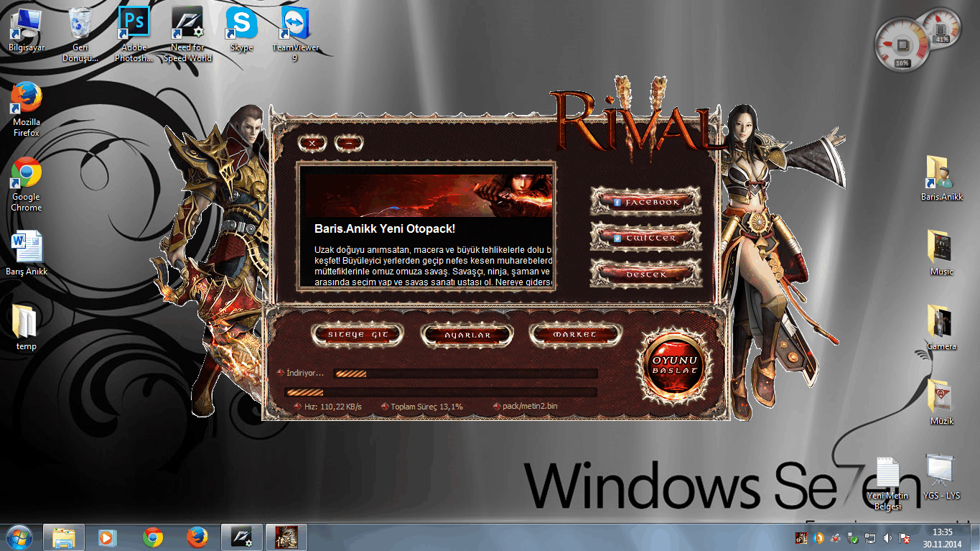Open Google Chrome desktop shortcut

[27, 183]
